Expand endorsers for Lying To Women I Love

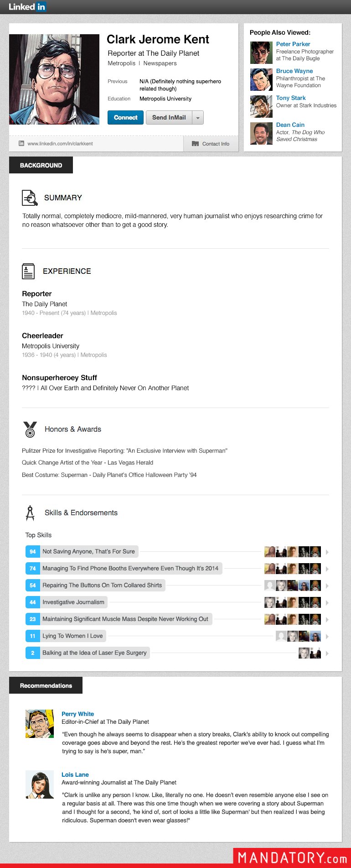pos(327,637)
